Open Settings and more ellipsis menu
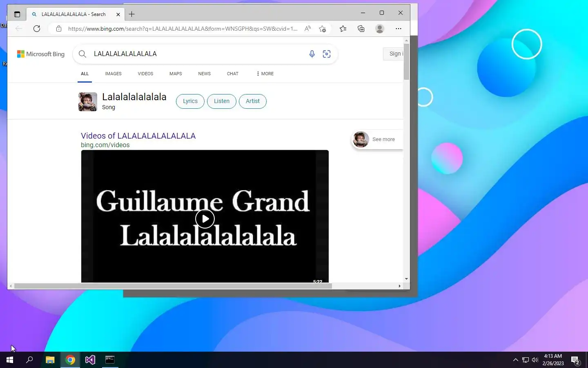 pyautogui.click(x=399, y=29)
